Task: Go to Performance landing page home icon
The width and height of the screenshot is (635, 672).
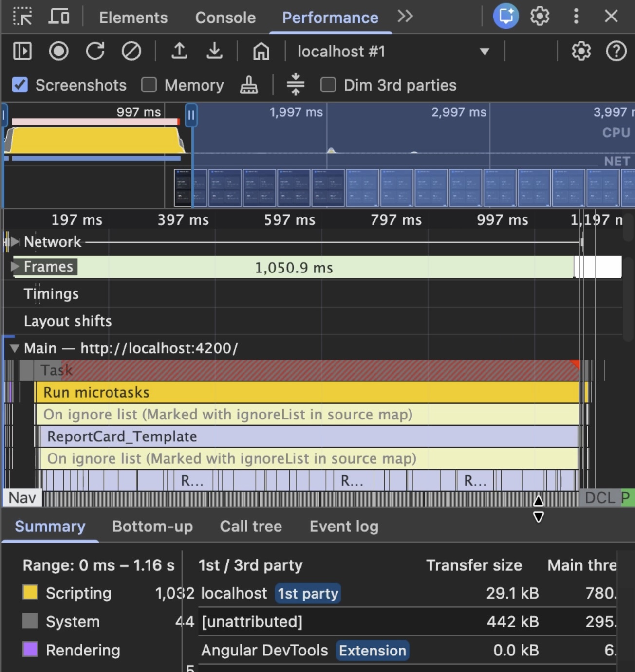Action: tap(261, 51)
